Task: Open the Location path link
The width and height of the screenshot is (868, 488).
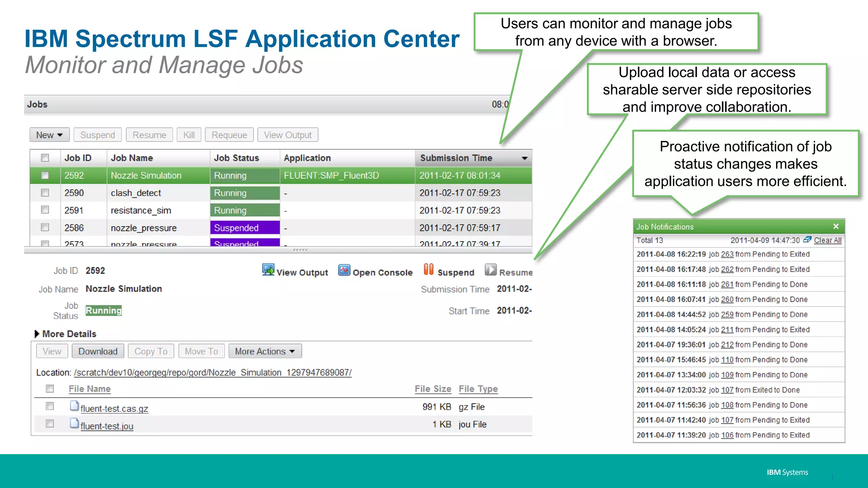Action: 213,372
